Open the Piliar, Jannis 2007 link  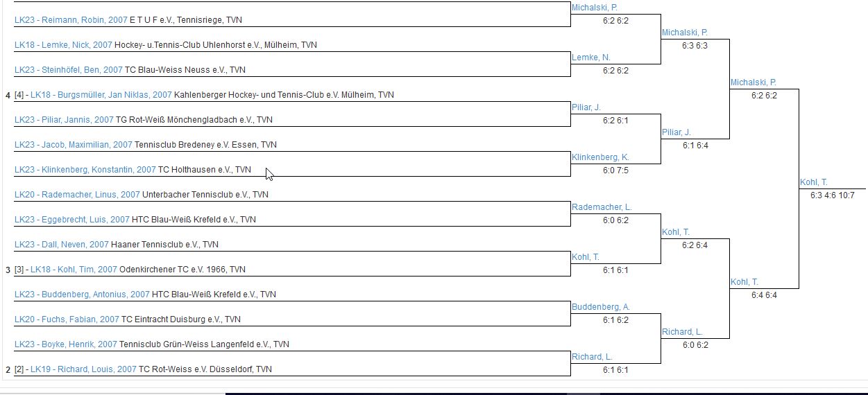click(x=64, y=120)
